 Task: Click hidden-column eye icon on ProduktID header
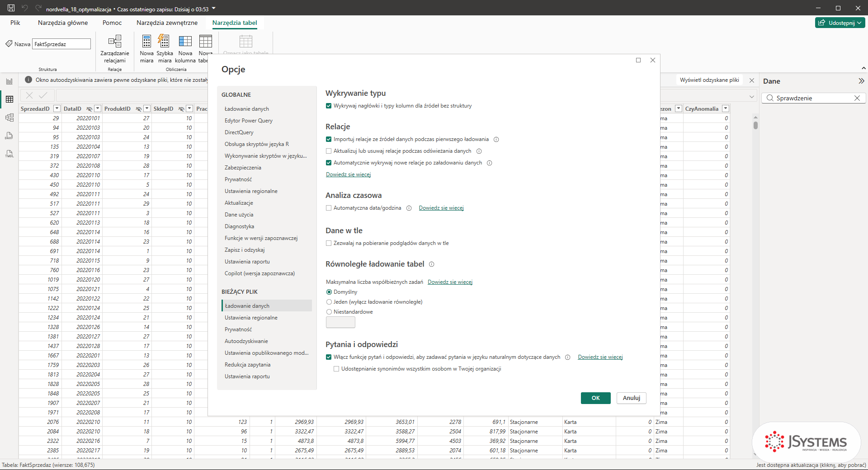click(139, 109)
